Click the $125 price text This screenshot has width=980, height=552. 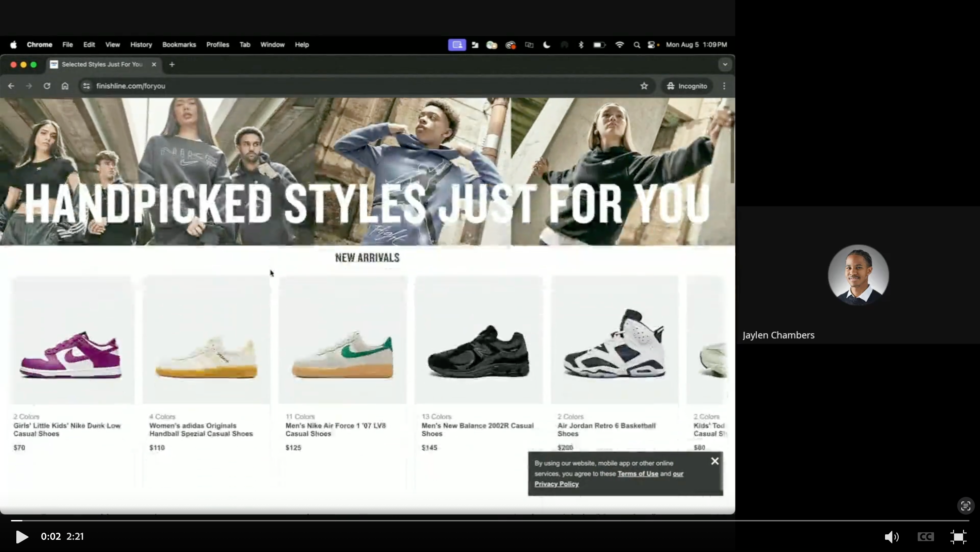293,448
